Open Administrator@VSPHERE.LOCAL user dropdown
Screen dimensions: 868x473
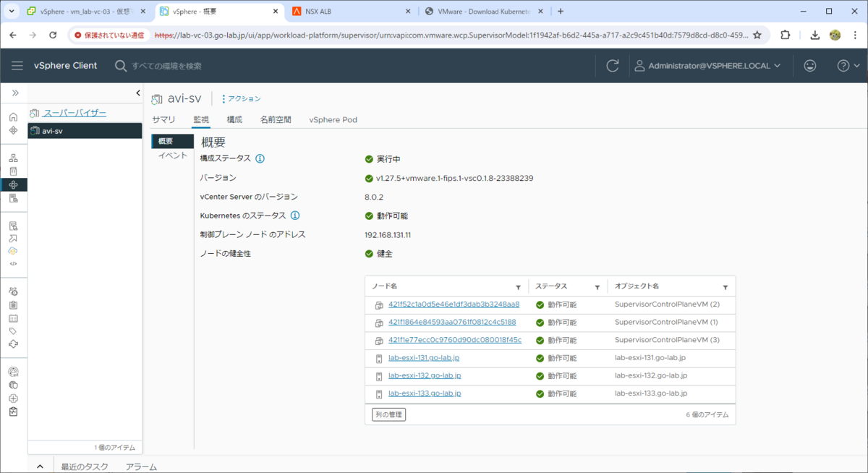click(707, 66)
